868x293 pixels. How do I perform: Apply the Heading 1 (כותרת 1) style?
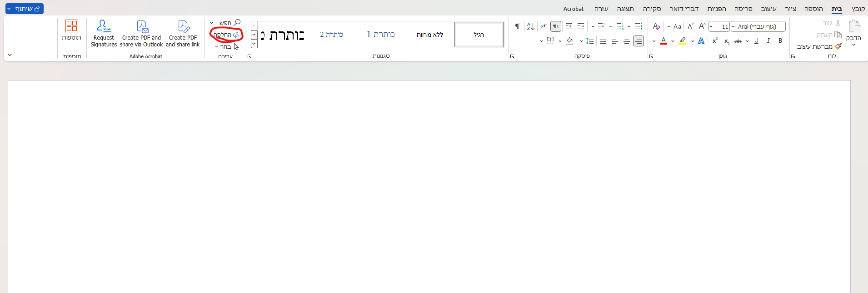click(x=381, y=35)
